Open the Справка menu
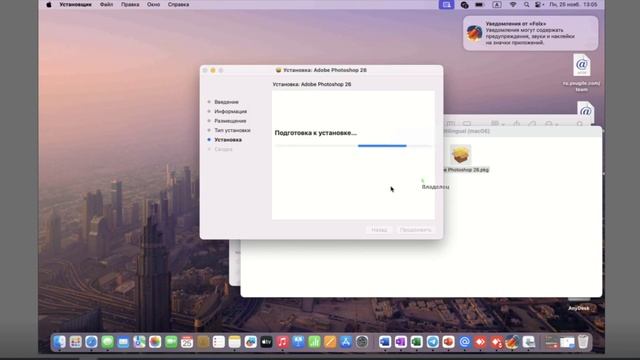 (178, 4)
